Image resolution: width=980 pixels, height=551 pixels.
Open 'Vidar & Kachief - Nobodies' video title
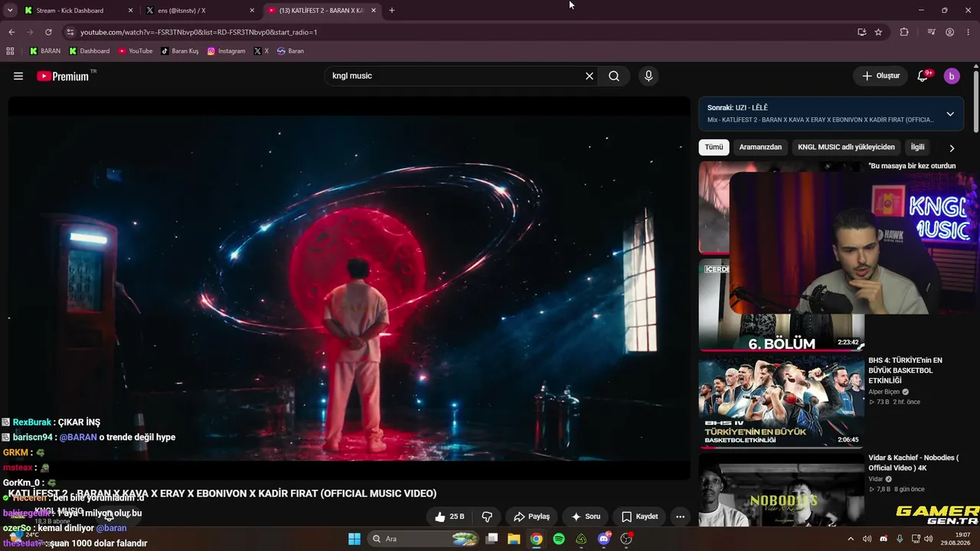(913, 463)
